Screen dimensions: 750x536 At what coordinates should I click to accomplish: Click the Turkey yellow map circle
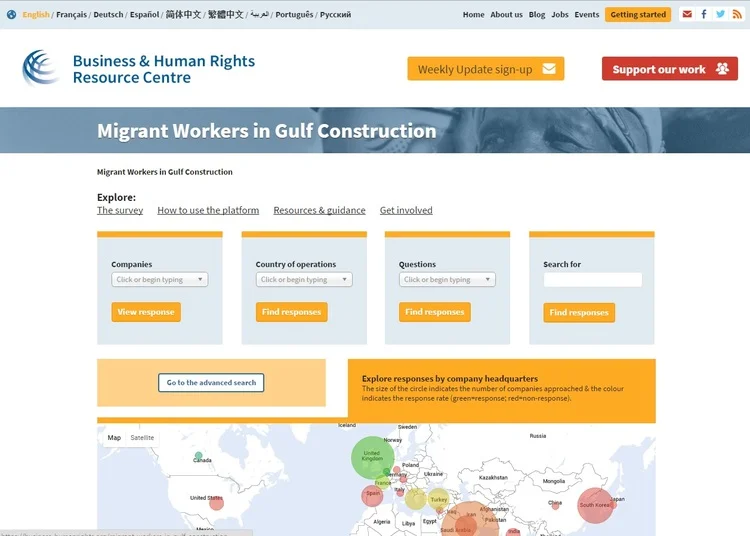438,499
